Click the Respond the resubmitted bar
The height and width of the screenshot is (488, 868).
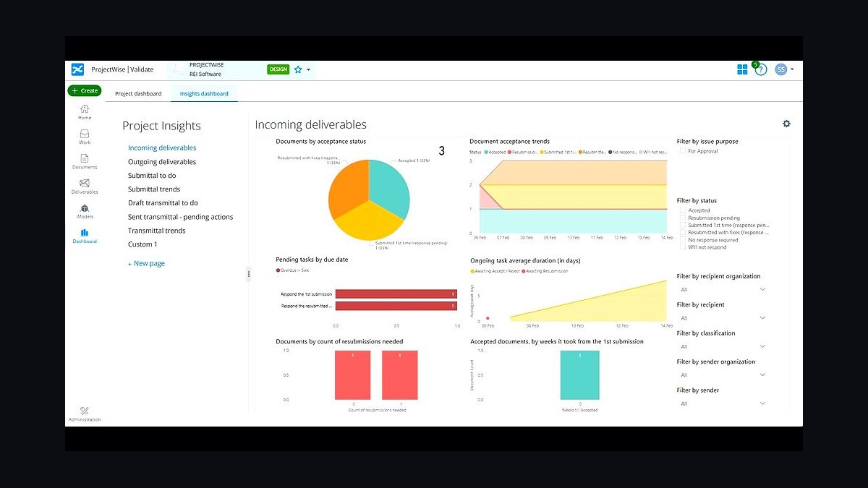tap(396, 306)
